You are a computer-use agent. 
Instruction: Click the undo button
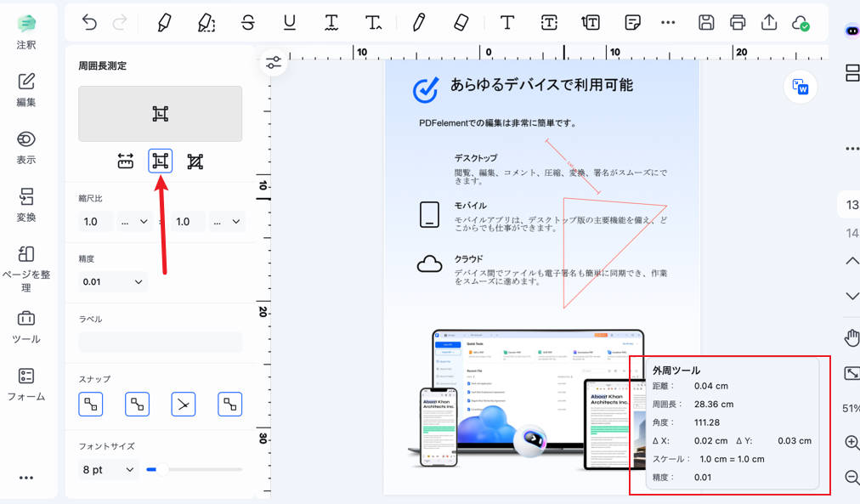pyautogui.click(x=89, y=23)
